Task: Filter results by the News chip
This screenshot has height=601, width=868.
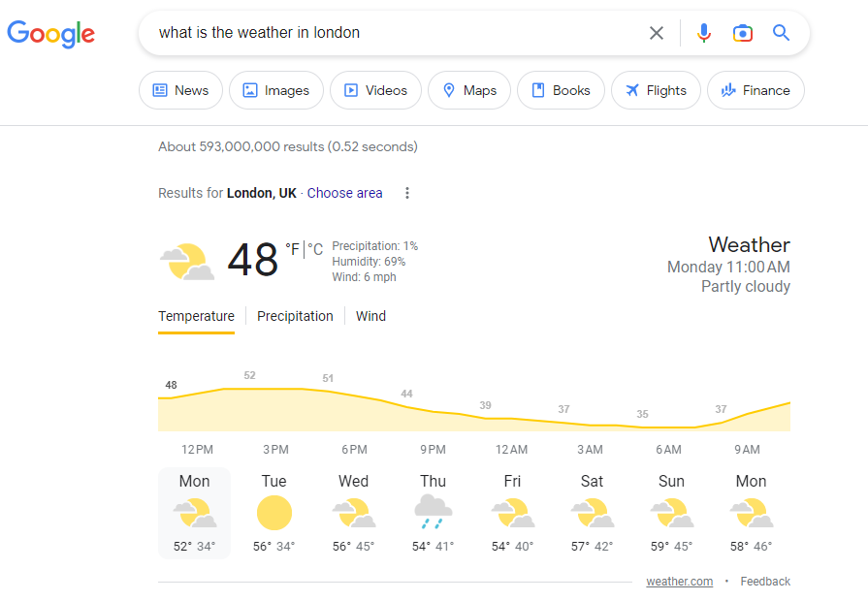Action: 180,90
